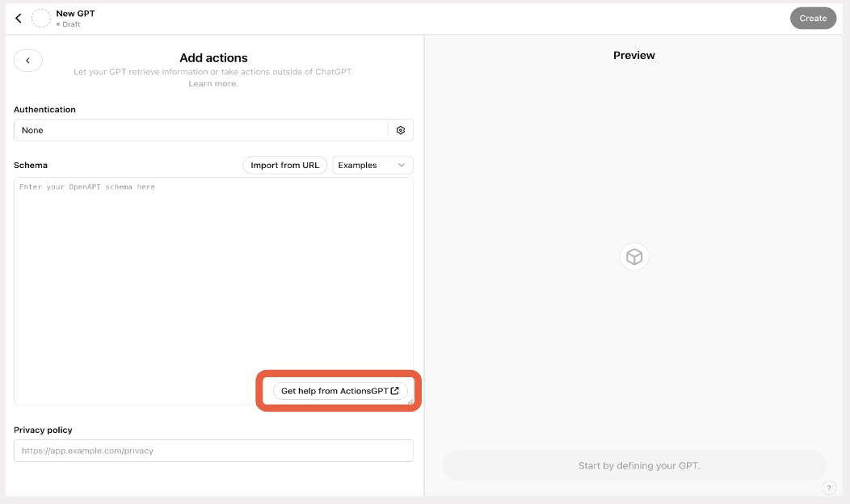Click the external link icon beside ActionsGPT
Screen dimensions: 850x504
(395, 391)
